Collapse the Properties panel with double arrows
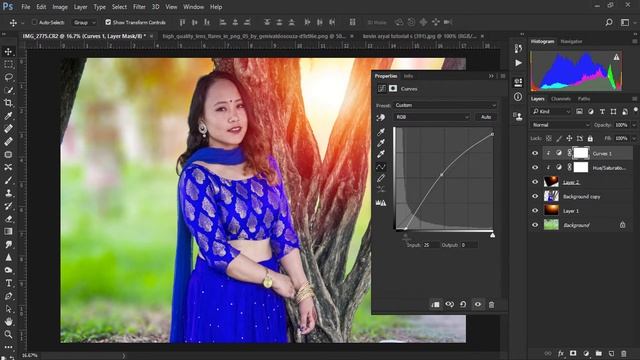The height and width of the screenshot is (360, 640). tap(491, 76)
